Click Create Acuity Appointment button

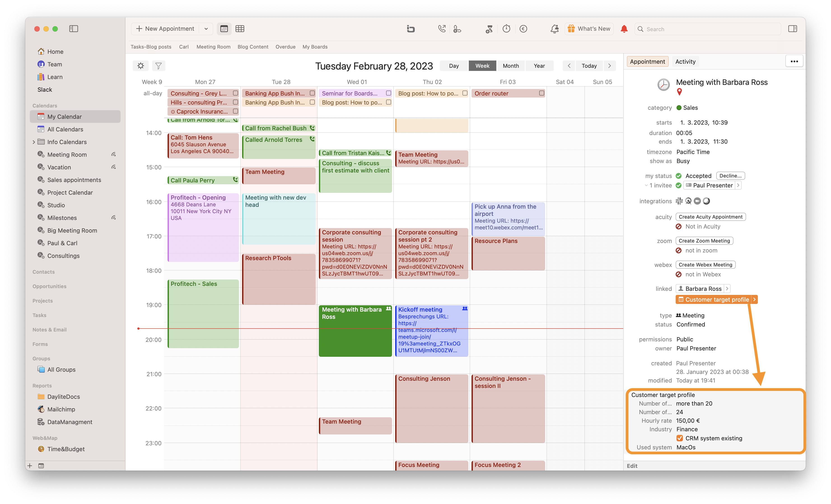710,217
